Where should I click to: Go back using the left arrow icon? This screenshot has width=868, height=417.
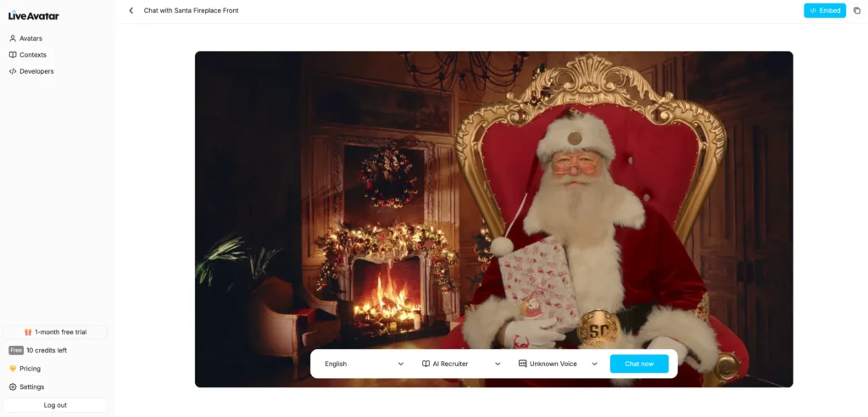131,10
